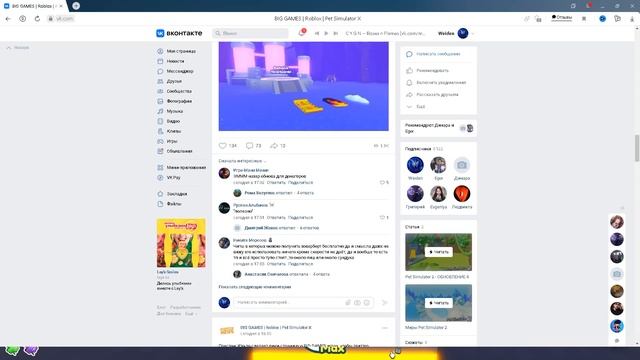
Task: Click the page scrollbar thumb
Action: pos(637,148)
